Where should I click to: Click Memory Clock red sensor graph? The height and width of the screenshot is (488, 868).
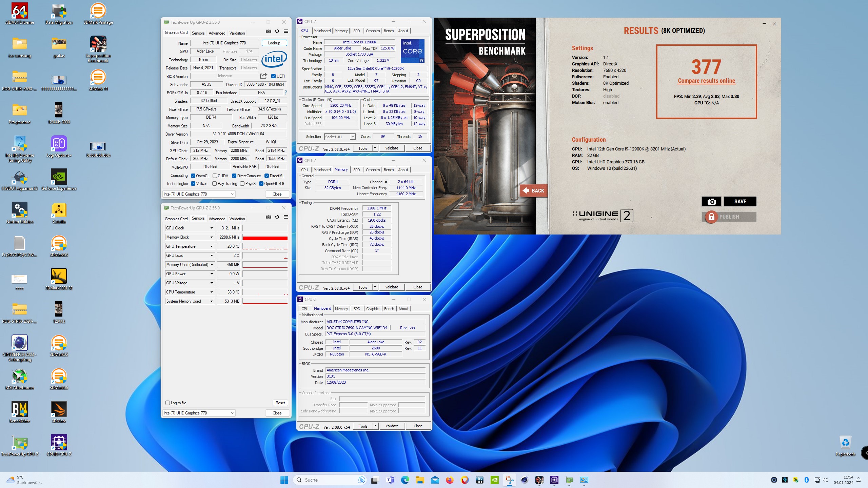point(265,237)
